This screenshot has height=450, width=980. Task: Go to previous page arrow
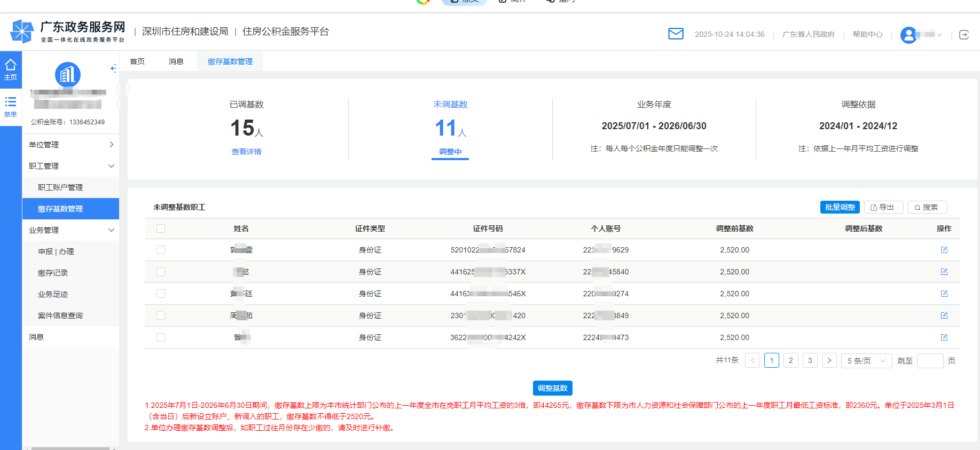click(752, 360)
